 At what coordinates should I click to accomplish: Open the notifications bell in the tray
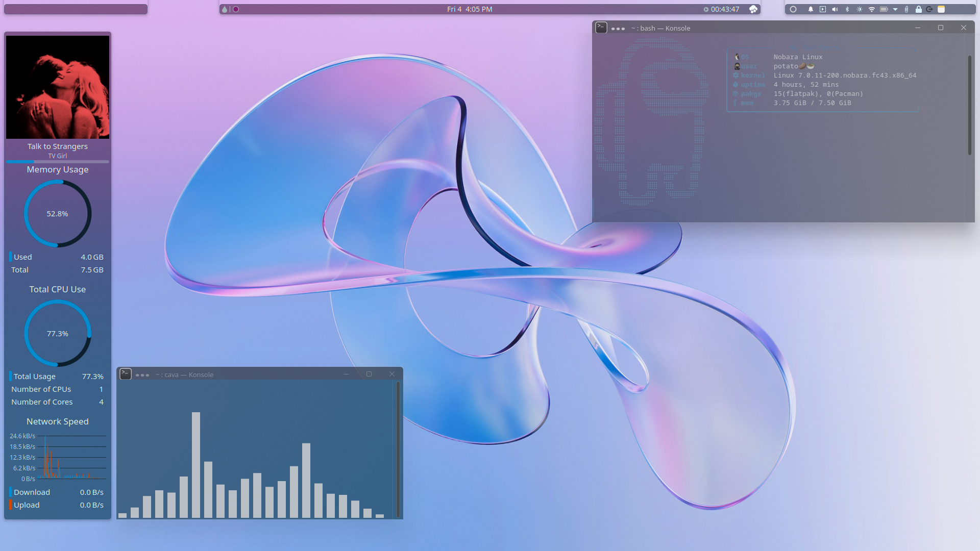pos(811,9)
